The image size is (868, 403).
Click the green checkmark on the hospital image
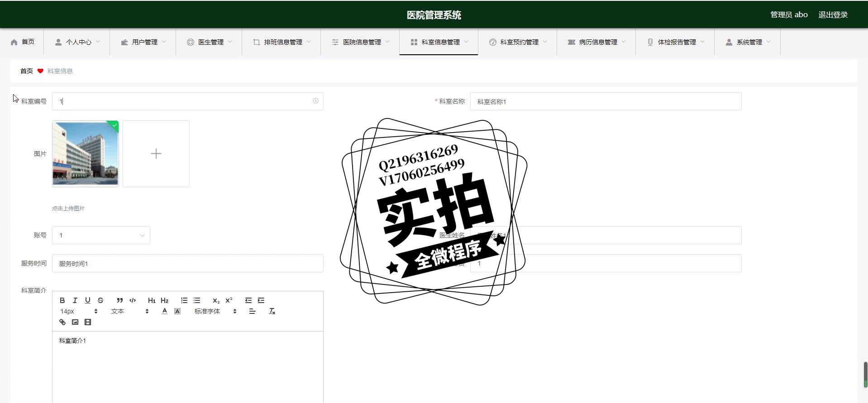(x=114, y=125)
